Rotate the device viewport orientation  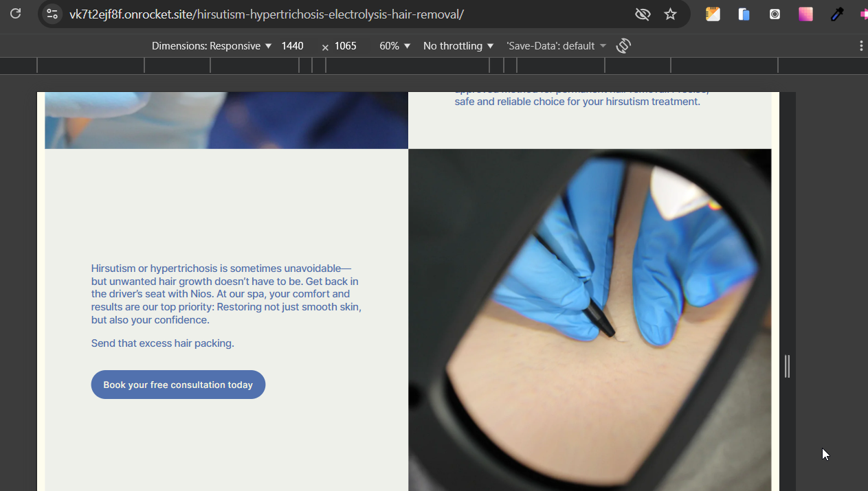(623, 46)
